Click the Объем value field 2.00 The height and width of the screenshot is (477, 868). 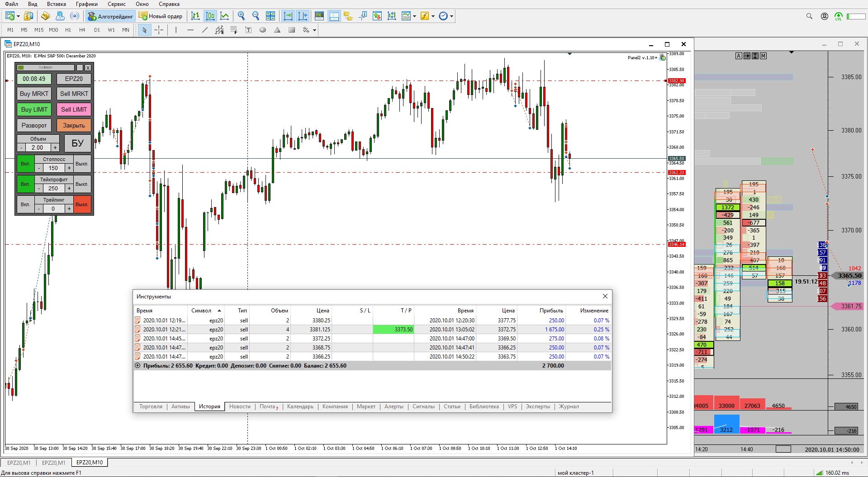(x=38, y=147)
